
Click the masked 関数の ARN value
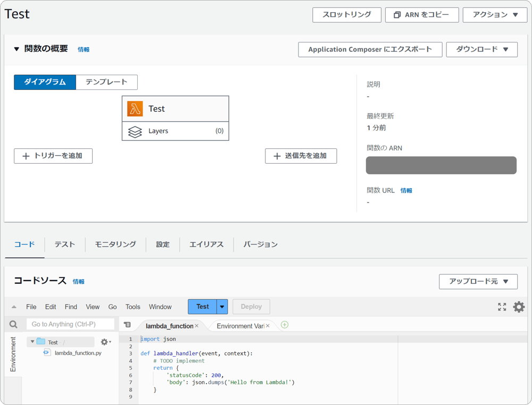point(441,165)
